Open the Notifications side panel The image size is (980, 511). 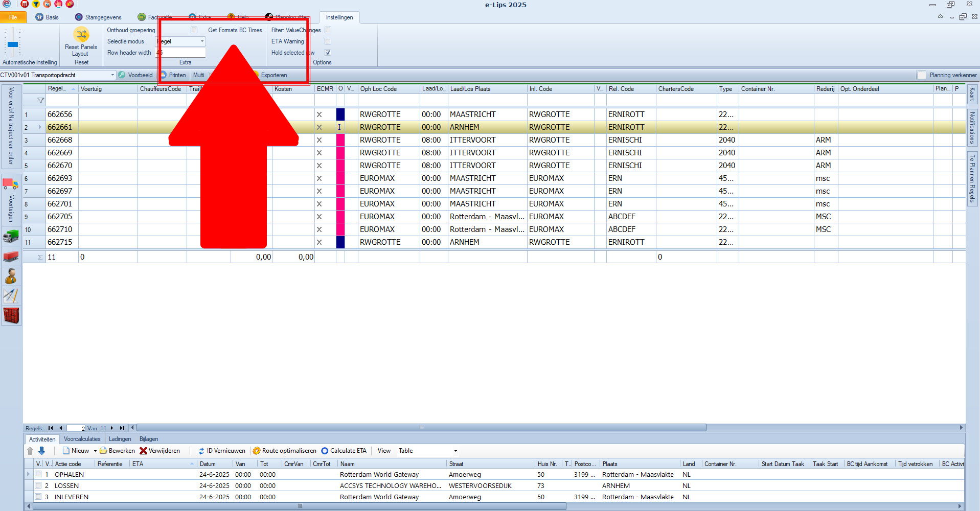[x=972, y=128]
